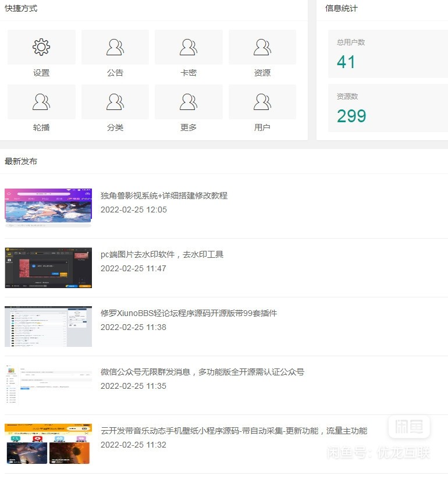Open the 轮播 shortcut icon
The height and width of the screenshot is (479, 448).
click(41, 102)
